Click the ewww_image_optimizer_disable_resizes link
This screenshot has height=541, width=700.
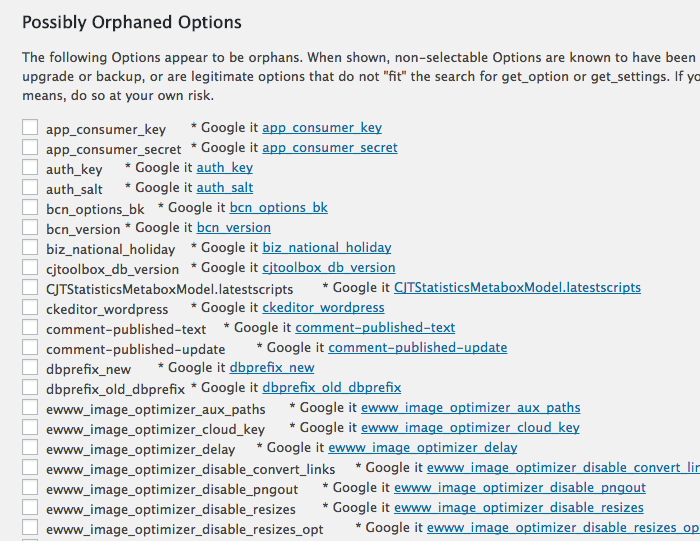[519, 508]
